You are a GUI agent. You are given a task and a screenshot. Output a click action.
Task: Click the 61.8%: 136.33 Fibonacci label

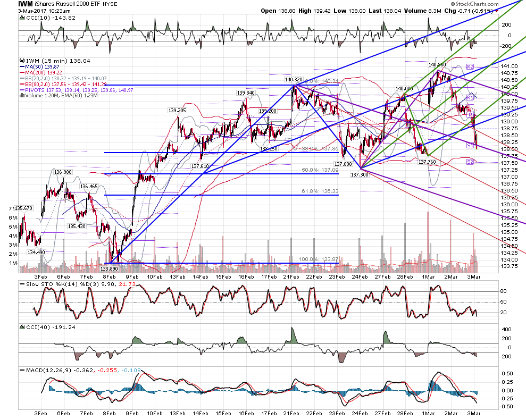(320, 191)
